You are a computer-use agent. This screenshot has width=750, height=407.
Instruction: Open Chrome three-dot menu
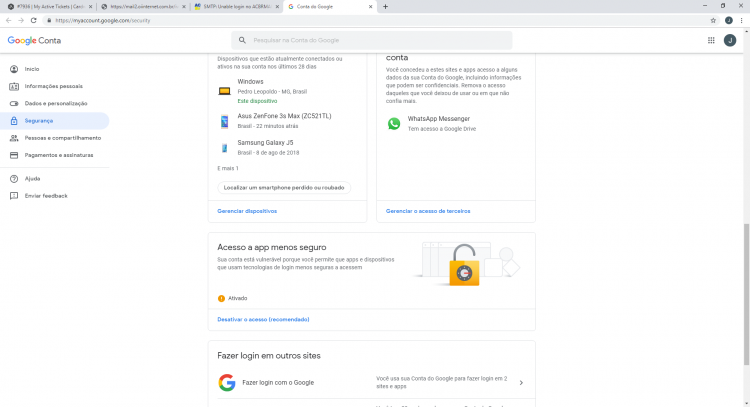coord(741,20)
